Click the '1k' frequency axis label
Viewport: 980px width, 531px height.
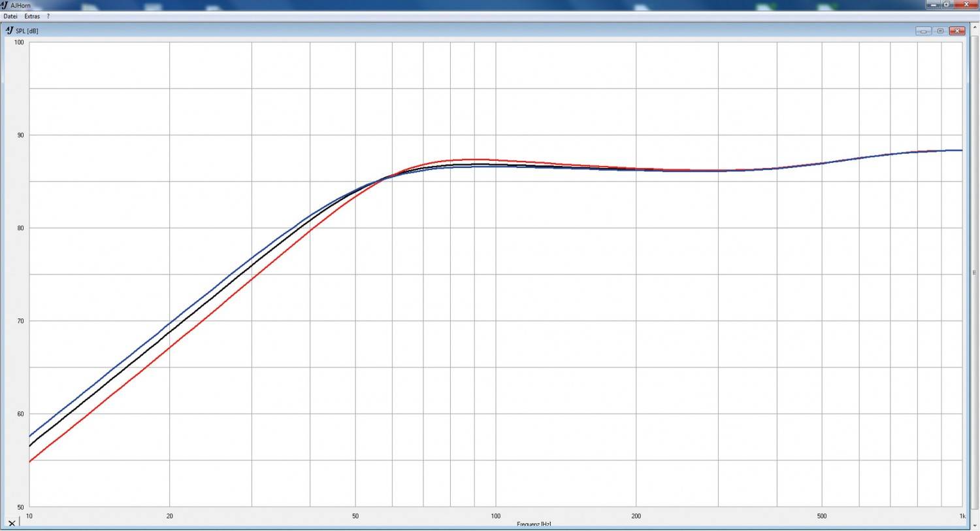tap(962, 517)
